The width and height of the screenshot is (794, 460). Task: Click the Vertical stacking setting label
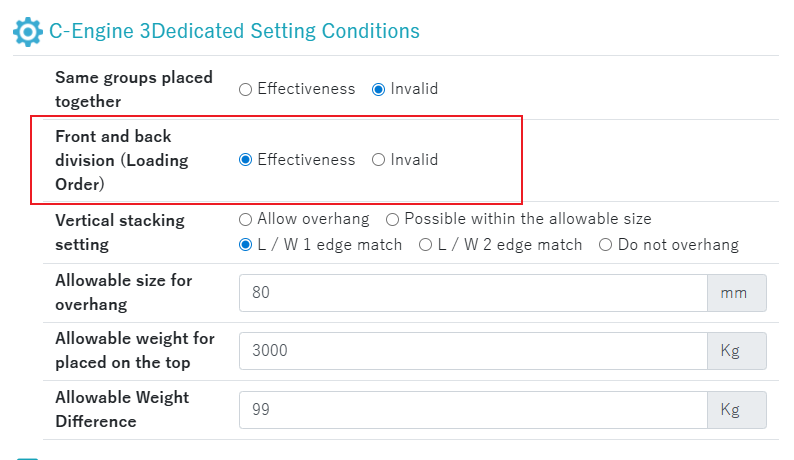120,233
